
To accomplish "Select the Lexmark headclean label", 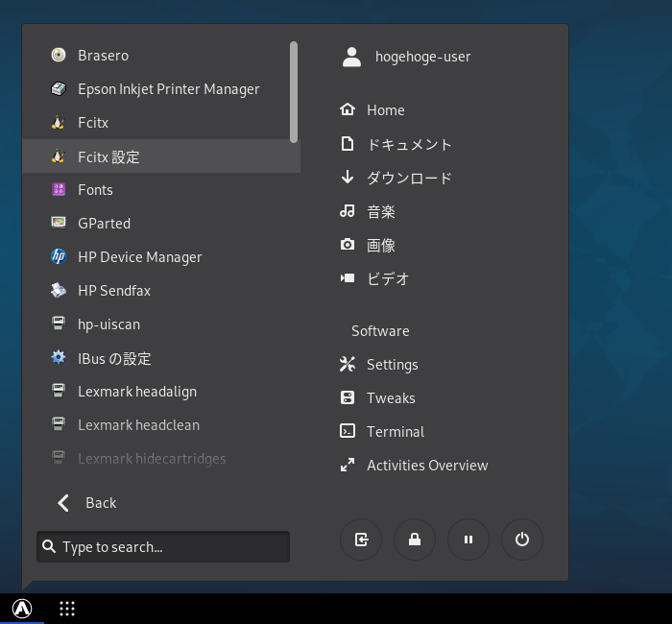I will pos(138,425).
